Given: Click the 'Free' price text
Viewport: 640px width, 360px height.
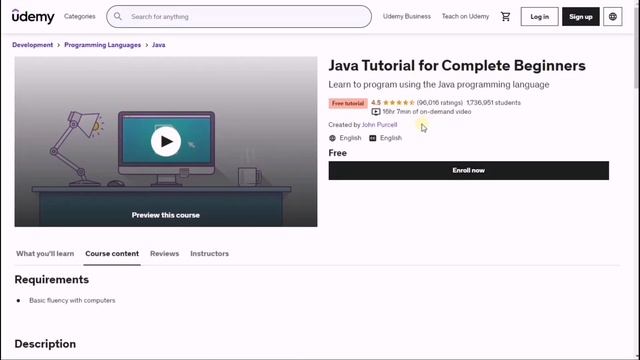Looking at the screenshot, I should point(338,153).
